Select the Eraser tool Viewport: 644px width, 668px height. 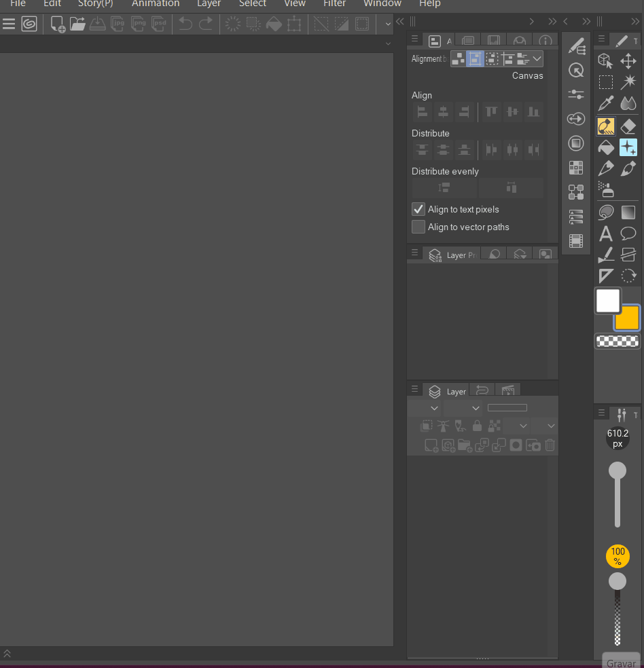click(628, 126)
